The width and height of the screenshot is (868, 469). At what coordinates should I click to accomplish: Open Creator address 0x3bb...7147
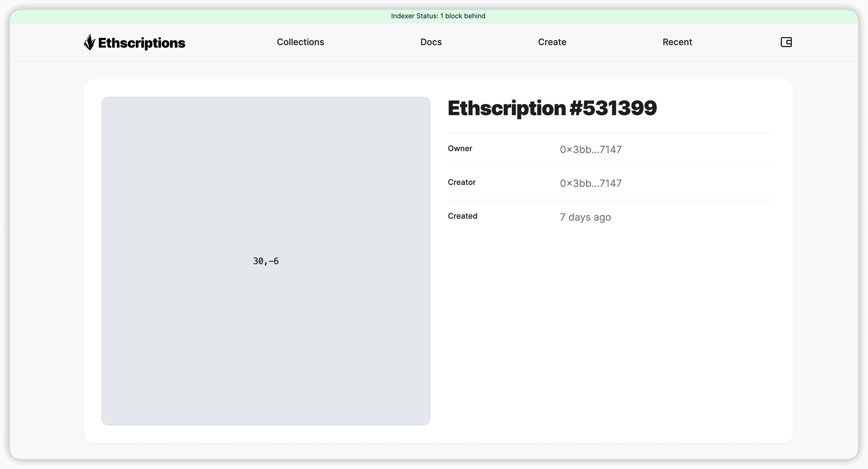(591, 183)
